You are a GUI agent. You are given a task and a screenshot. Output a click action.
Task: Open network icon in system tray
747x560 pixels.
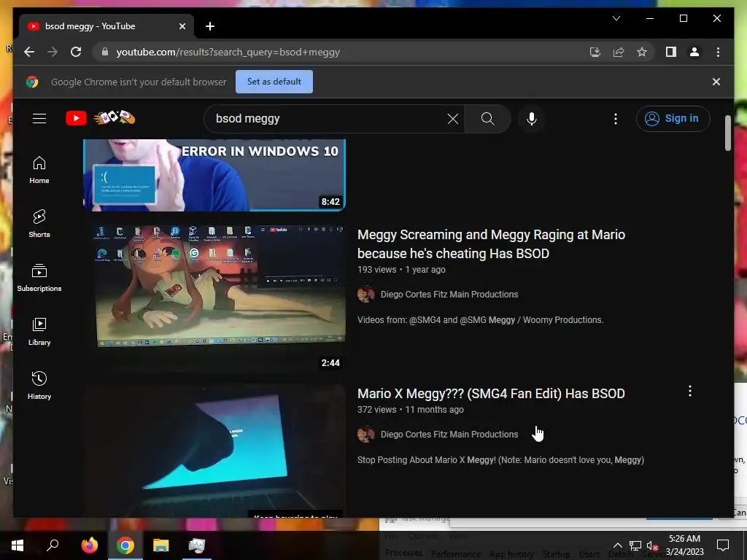click(635, 545)
